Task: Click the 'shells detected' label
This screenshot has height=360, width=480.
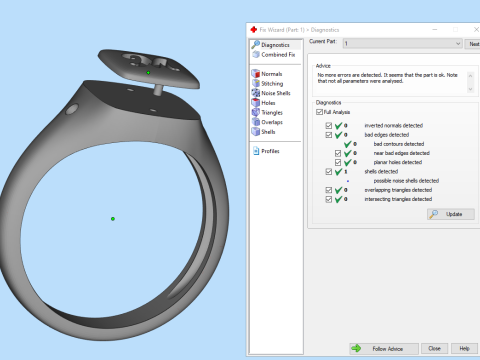Action: pyautogui.click(x=381, y=171)
